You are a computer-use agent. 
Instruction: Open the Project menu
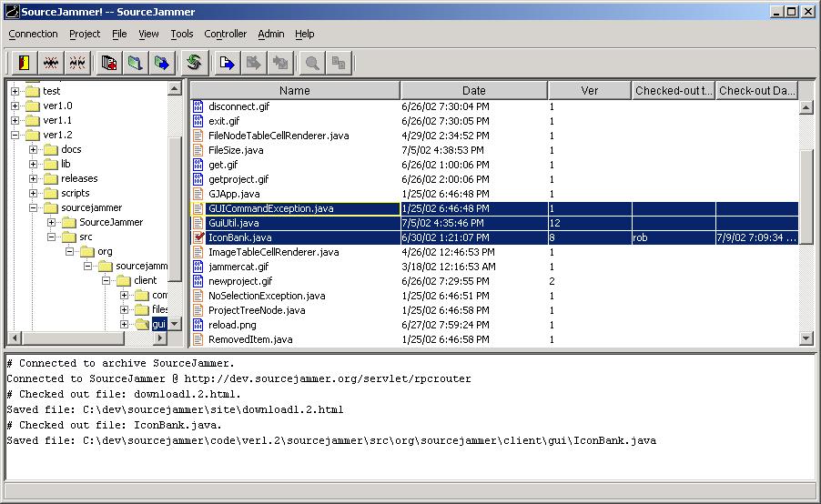coord(85,34)
